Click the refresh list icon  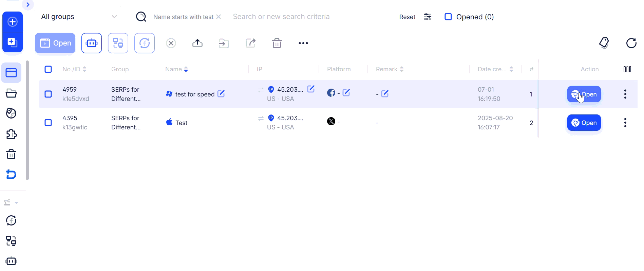pyautogui.click(x=631, y=43)
